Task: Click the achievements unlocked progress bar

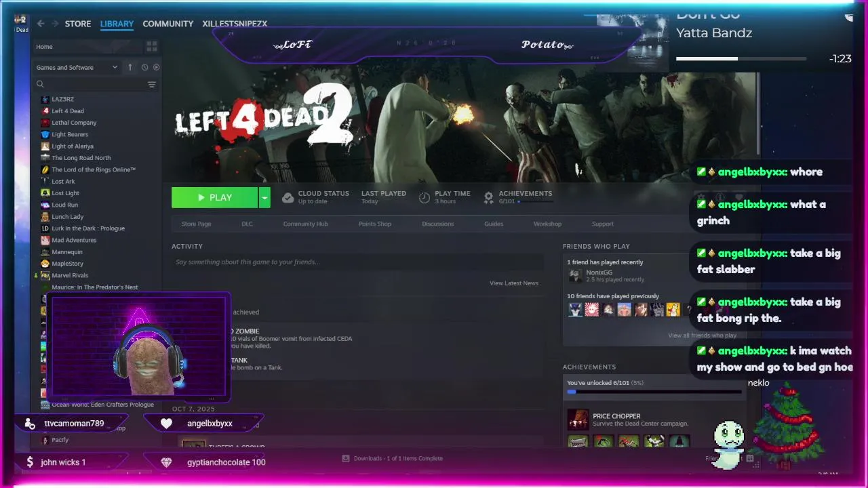Action: point(654,391)
